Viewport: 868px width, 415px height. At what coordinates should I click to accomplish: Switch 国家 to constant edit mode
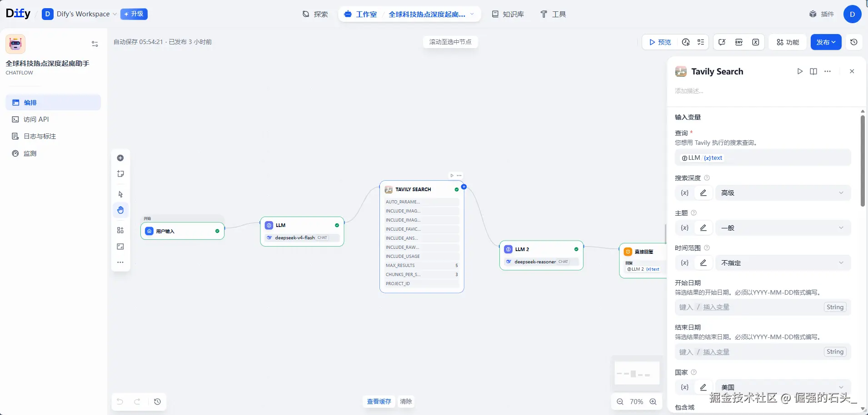[703, 387]
